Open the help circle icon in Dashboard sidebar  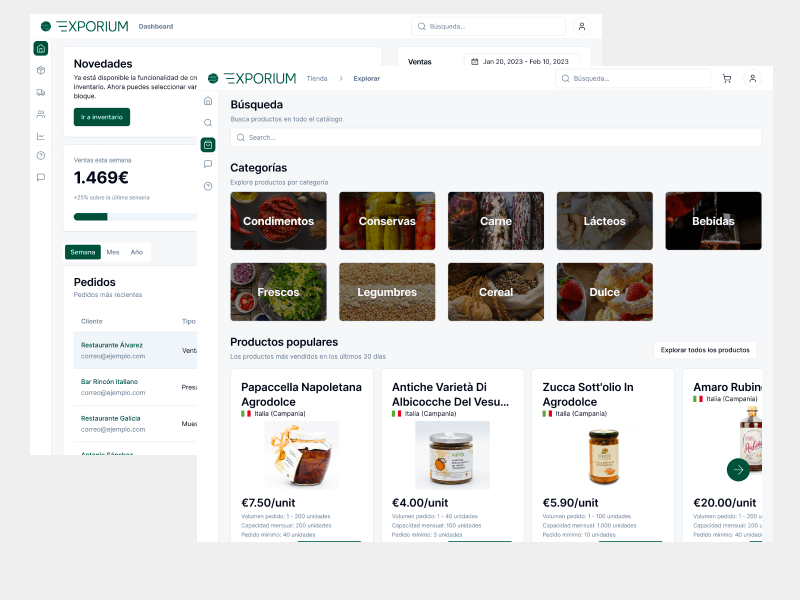pyautogui.click(x=41, y=156)
